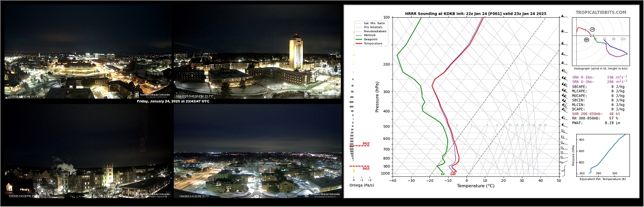The width and height of the screenshot is (644, 207).
Task: Click the SRH 0-1km value line
Action: click(600, 77)
